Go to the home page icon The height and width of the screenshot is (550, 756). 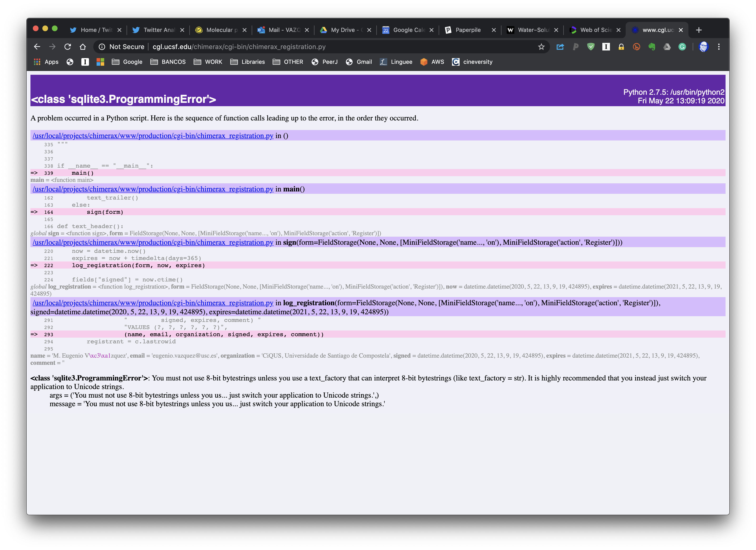[83, 47]
